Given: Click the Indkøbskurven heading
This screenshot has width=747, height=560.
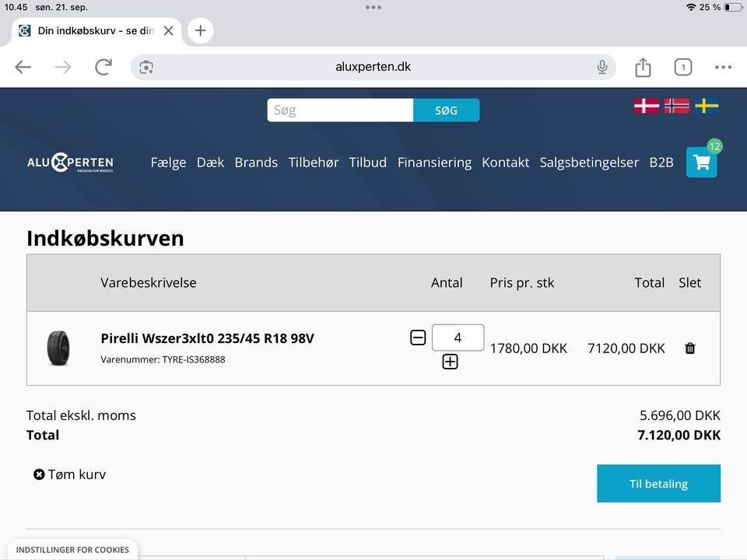Looking at the screenshot, I should pyautogui.click(x=105, y=238).
